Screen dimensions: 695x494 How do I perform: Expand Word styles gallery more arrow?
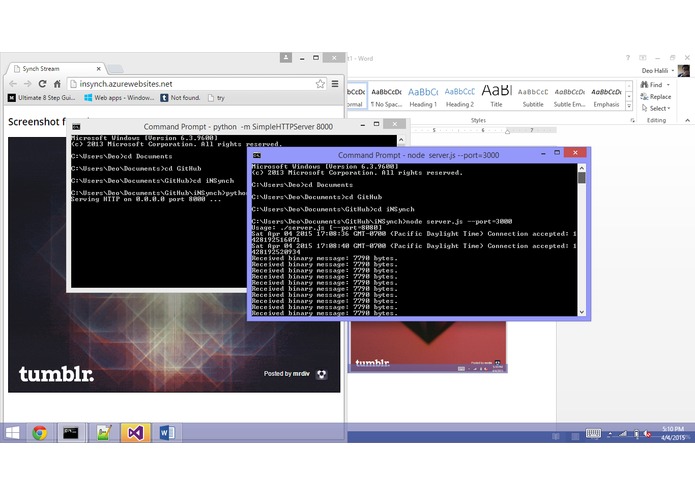pyautogui.click(x=629, y=106)
